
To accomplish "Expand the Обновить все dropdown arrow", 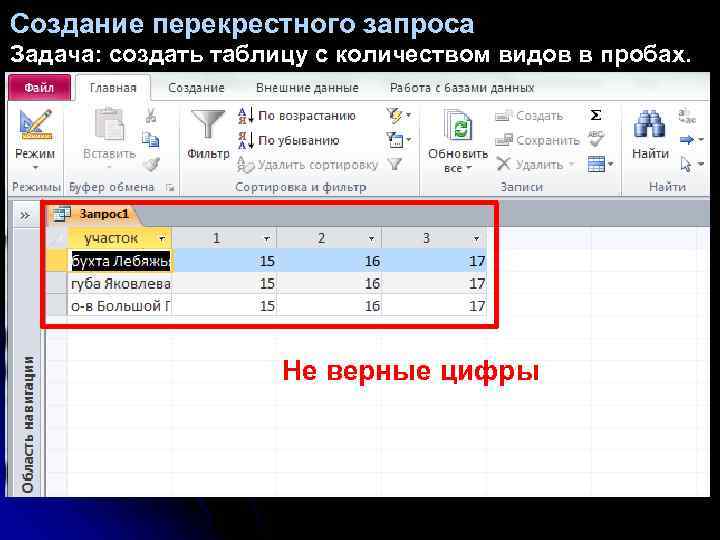I will click(x=469, y=169).
